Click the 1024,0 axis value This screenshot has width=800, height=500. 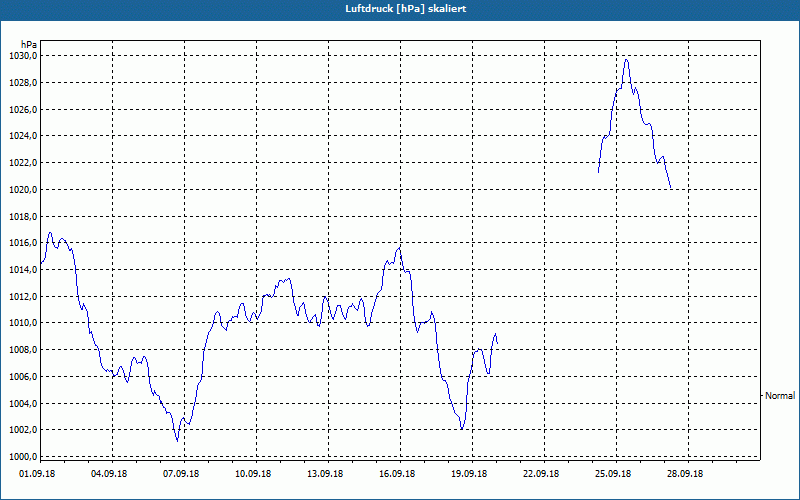point(23,136)
